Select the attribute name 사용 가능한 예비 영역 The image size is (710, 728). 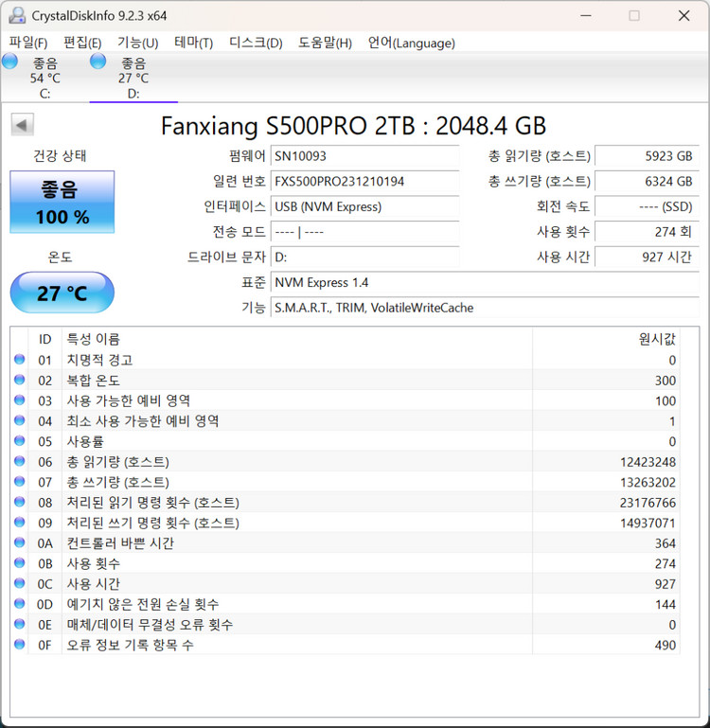(129, 400)
